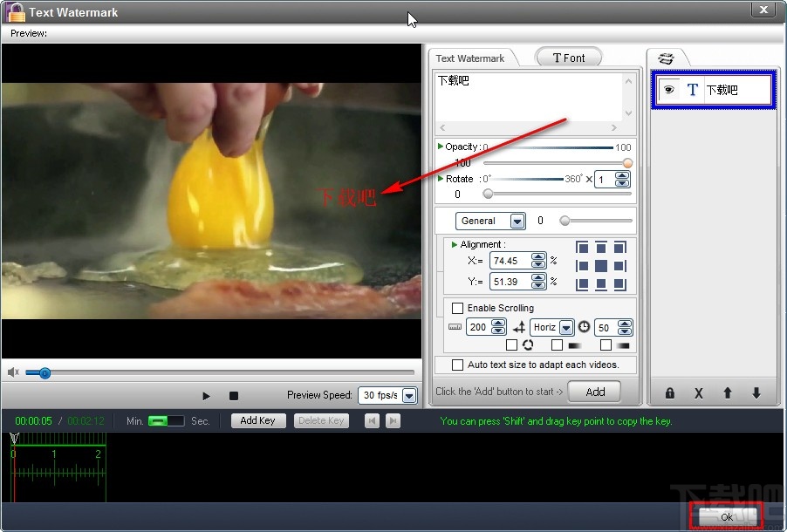The image size is (787, 532).
Task: Stop the video preview
Action: click(x=234, y=396)
